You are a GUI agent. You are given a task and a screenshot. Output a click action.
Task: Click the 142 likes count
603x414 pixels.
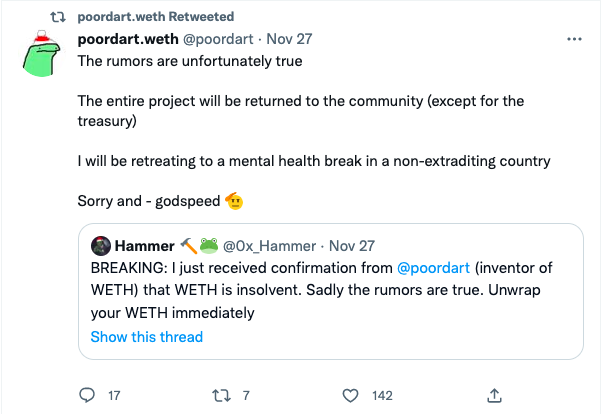coord(381,396)
